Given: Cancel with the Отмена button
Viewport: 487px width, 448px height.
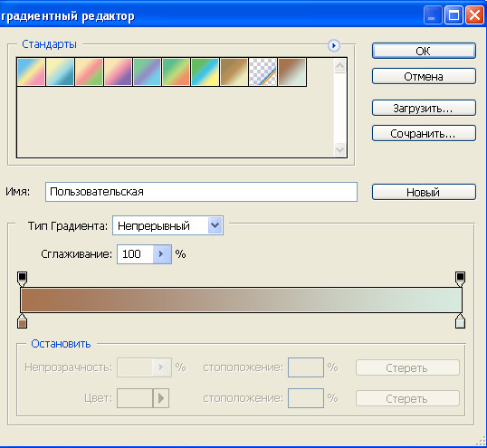Looking at the screenshot, I should point(424,76).
